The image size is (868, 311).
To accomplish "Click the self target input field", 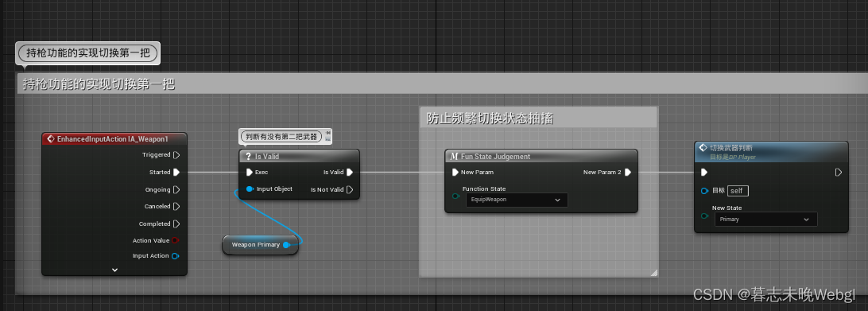I will coord(738,191).
